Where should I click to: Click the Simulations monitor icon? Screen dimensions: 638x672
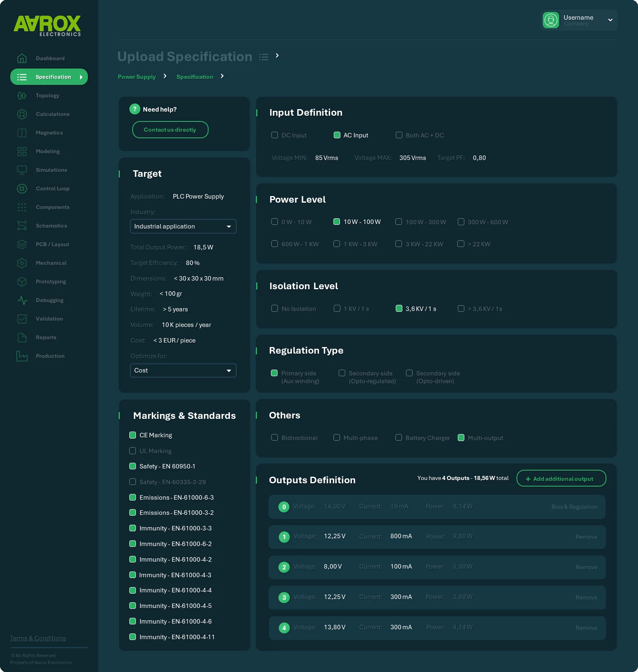click(x=22, y=170)
